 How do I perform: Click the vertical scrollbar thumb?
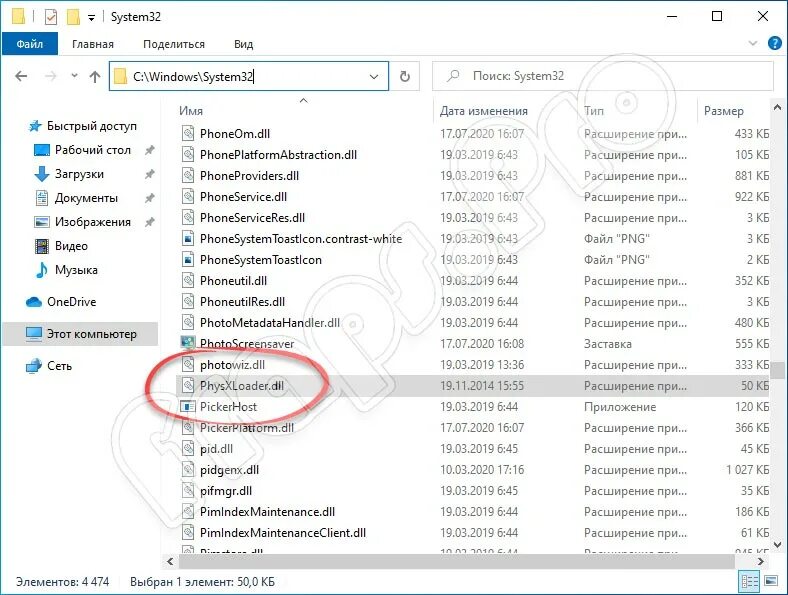point(777,370)
